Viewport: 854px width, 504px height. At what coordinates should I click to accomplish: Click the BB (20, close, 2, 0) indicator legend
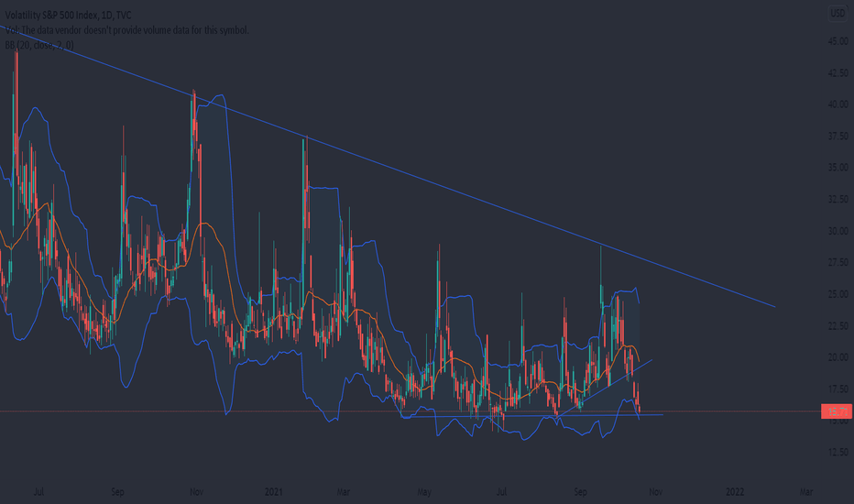pyautogui.click(x=39, y=45)
